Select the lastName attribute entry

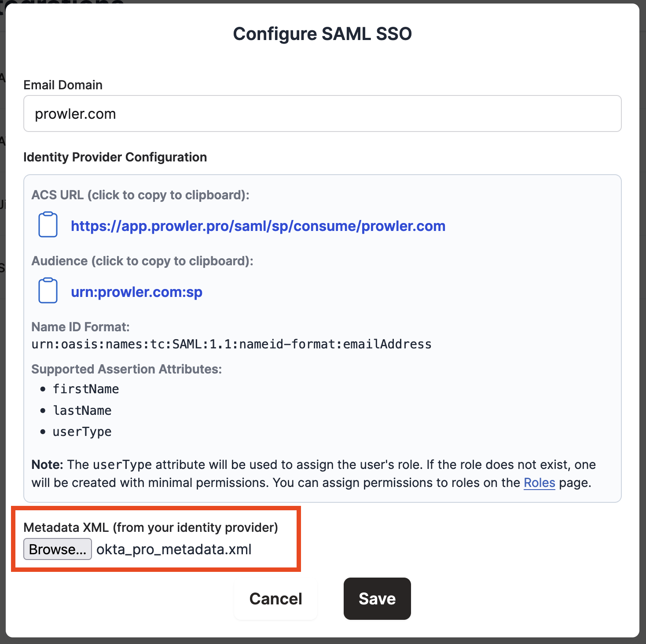(82, 410)
